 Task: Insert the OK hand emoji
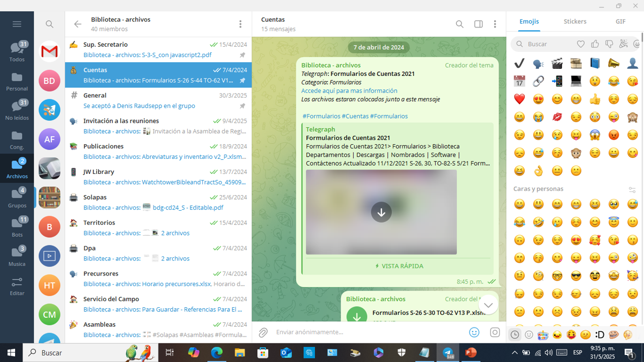point(538,171)
